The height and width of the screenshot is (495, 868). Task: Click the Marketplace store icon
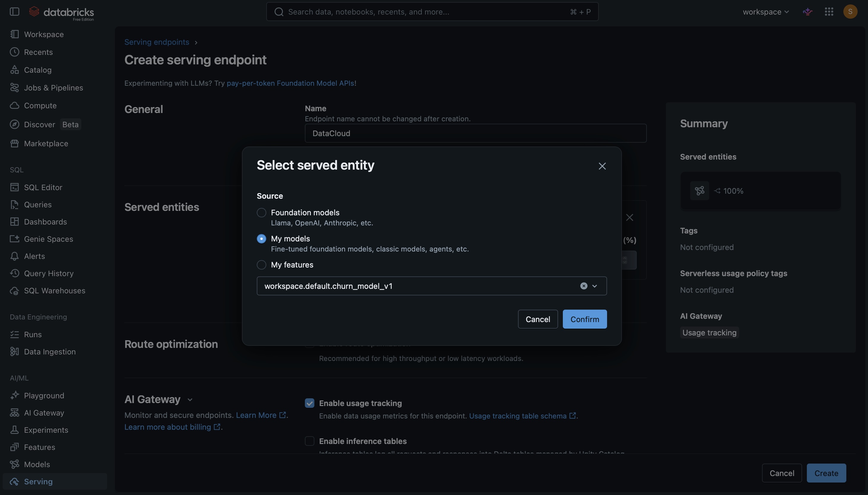(x=14, y=144)
